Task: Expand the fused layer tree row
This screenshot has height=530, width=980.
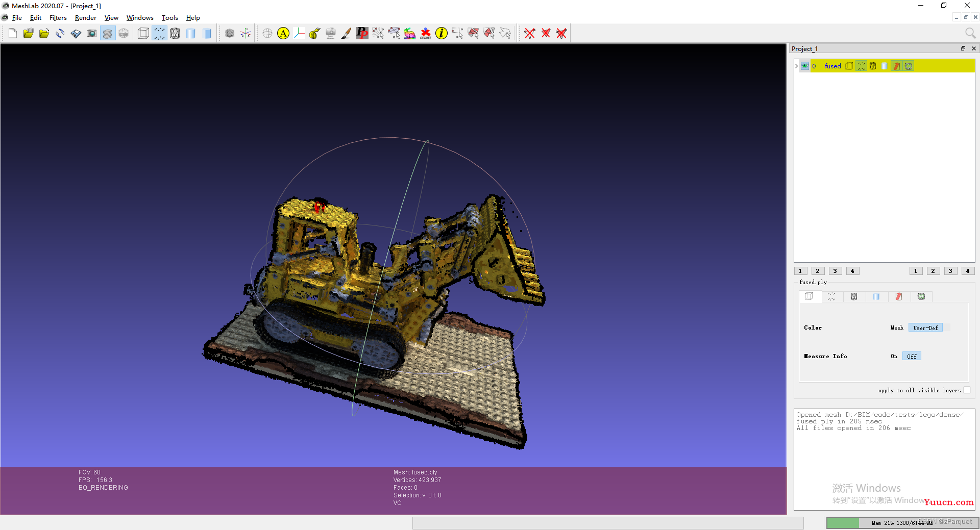Action: (x=797, y=66)
